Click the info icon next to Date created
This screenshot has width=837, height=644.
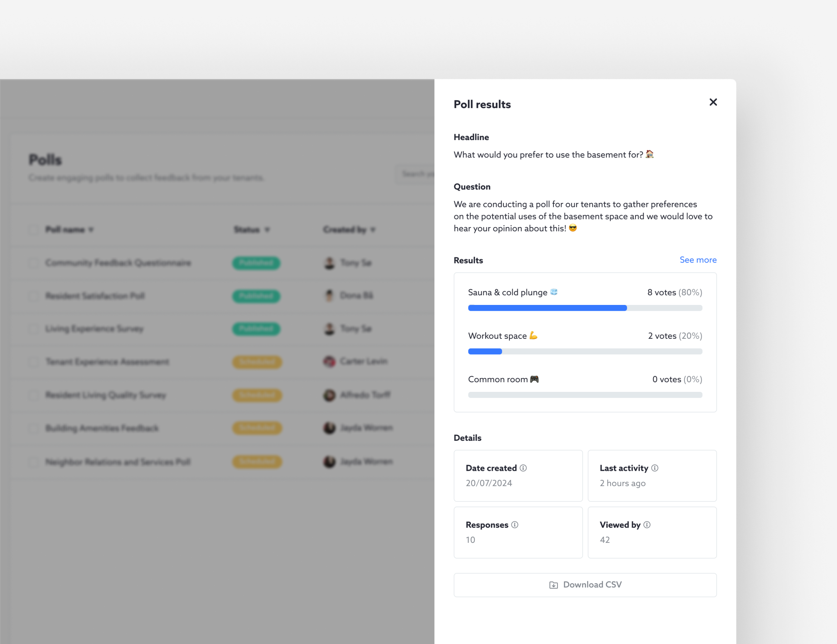tap(523, 468)
